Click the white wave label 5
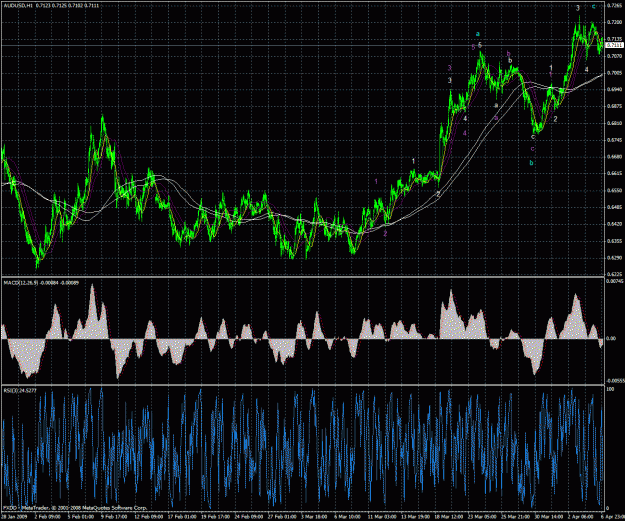The image size is (625, 521). click(480, 45)
